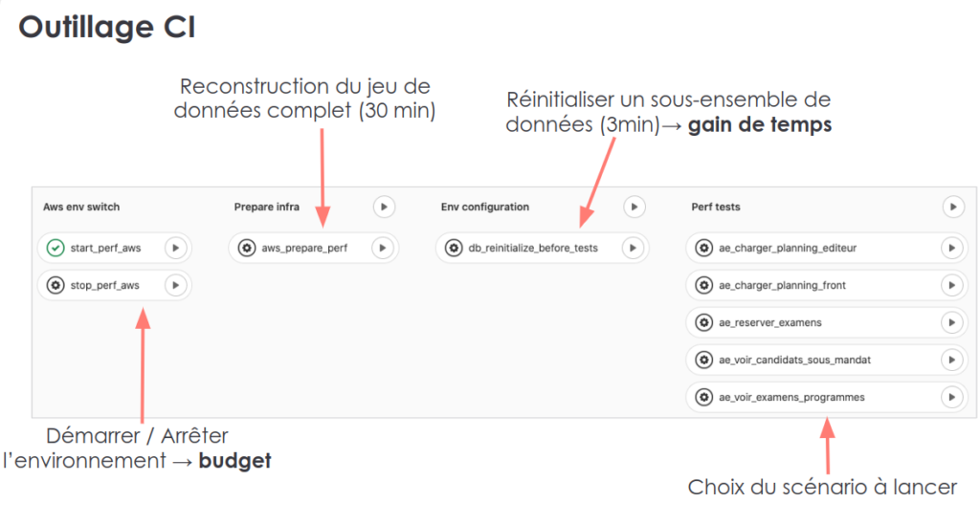Play the ae_voir_candidats_sous_mandat job
The image size is (980, 525).
point(950,360)
